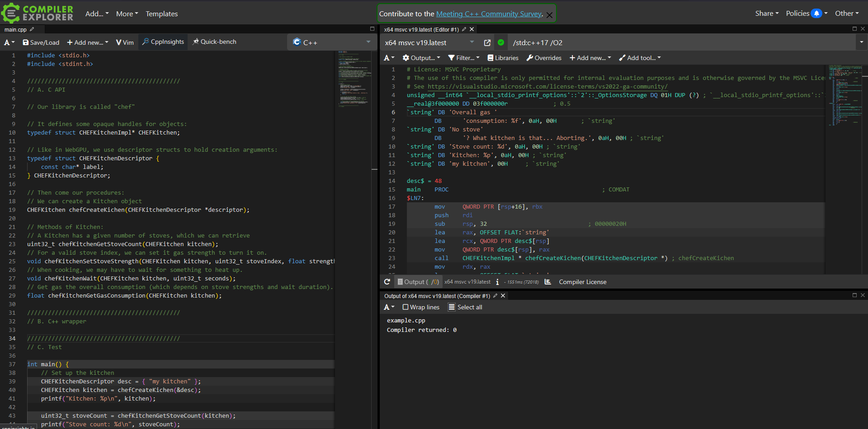Dismiss the survey banner with X

[549, 15]
